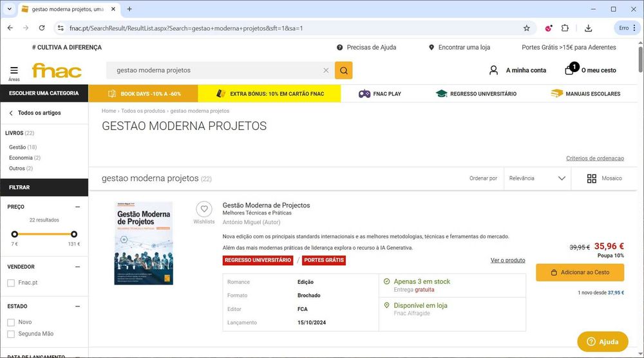644x358 pixels.
Task: Click the browser address bar URL
Action: click(186, 28)
